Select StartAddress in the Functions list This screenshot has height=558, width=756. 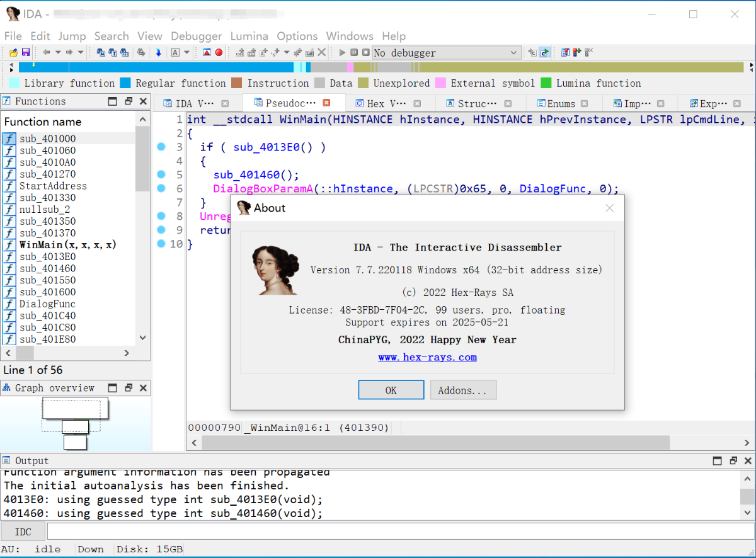pos(68,186)
